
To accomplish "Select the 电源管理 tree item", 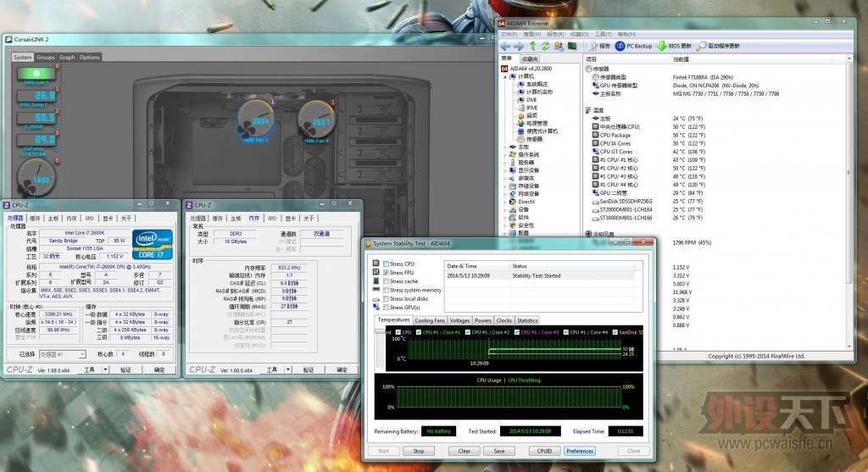I will pyautogui.click(x=532, y=124).
